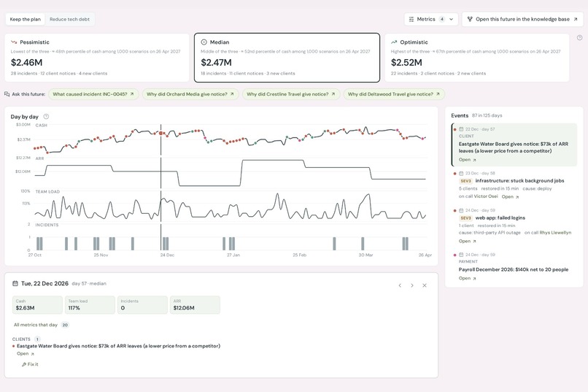Open the Metrics dropdown
588x392 pixels.
(431, 19)
